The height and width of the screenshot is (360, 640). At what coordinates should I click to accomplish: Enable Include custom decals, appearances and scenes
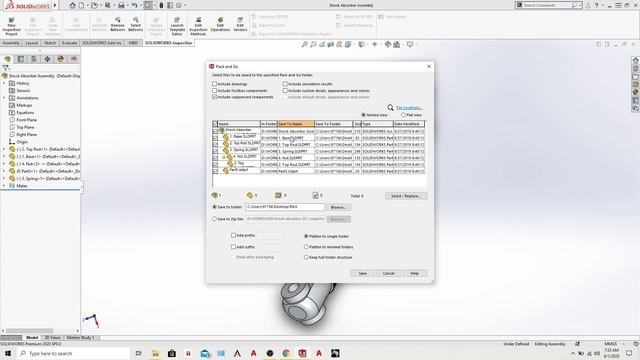pos(285,90)
